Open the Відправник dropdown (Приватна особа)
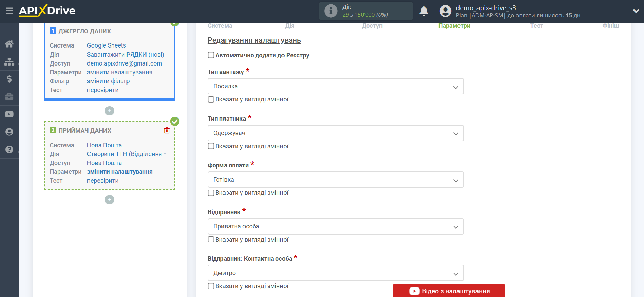 (x=335, y=226)
